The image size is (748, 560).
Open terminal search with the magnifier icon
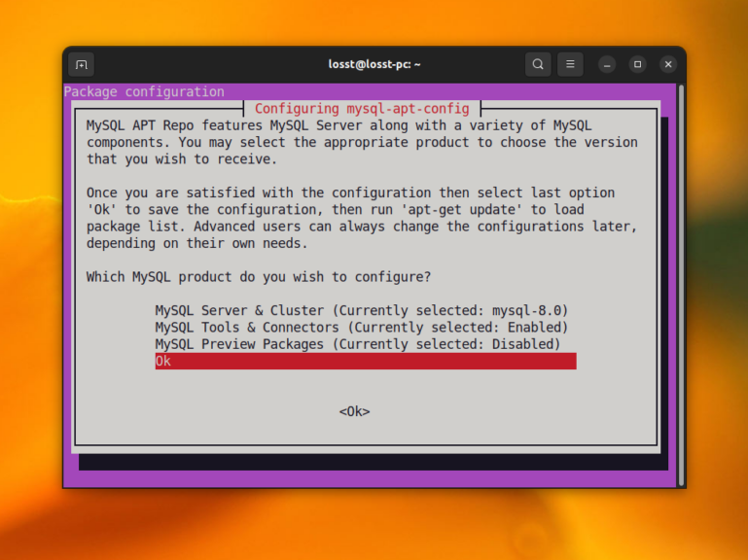[x=538, y=64]
